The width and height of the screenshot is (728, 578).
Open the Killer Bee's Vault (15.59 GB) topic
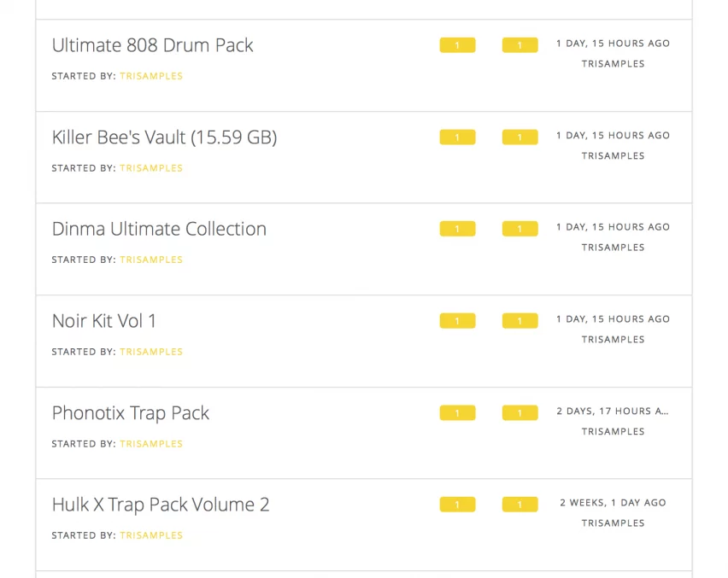click(164, 137)
